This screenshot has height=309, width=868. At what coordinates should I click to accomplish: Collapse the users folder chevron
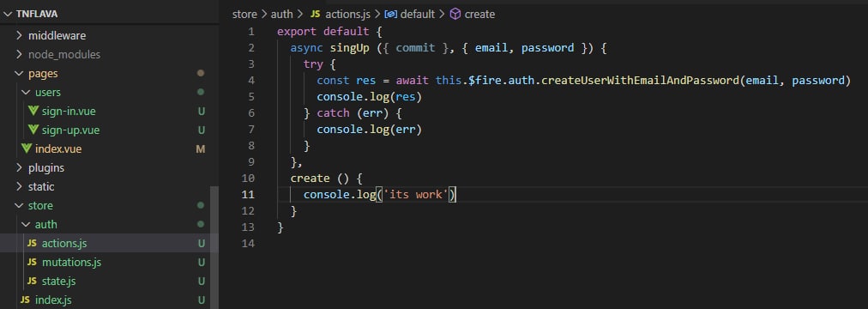(26, 92)
